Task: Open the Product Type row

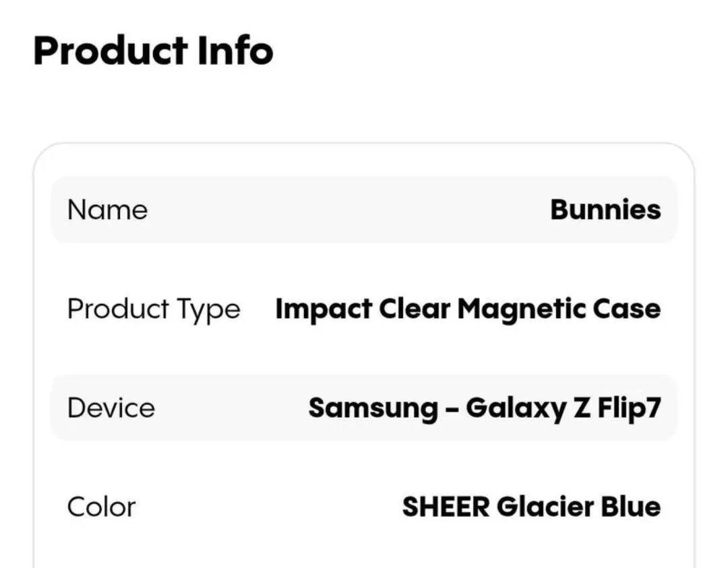Action: click(x=364, y=309)
